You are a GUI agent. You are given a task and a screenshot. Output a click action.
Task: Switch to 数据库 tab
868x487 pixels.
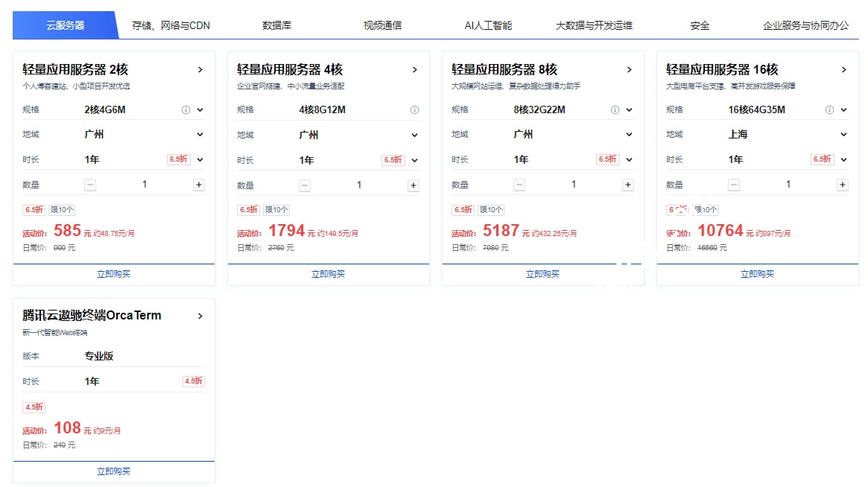(276, 25)
